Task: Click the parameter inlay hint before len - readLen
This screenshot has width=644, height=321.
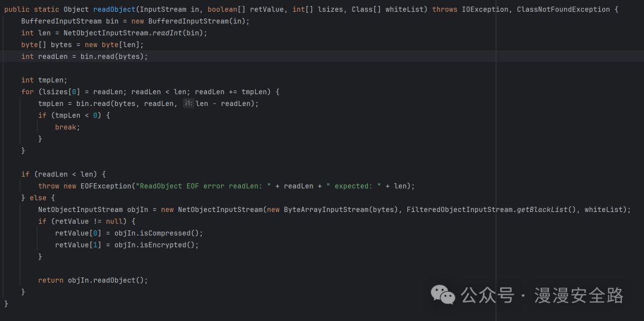Action: (188, 104)
